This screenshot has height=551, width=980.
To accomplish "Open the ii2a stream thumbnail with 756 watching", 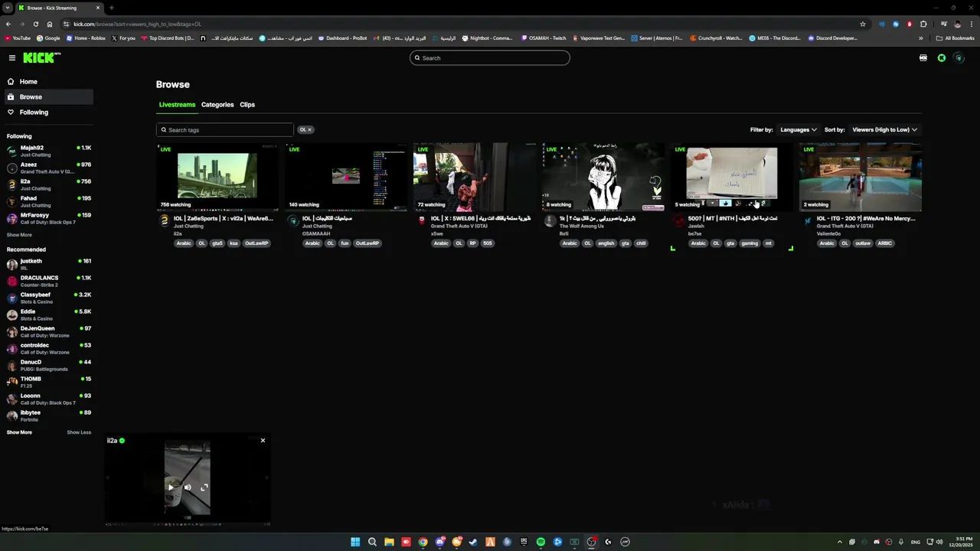I will (x=217, y=177).
